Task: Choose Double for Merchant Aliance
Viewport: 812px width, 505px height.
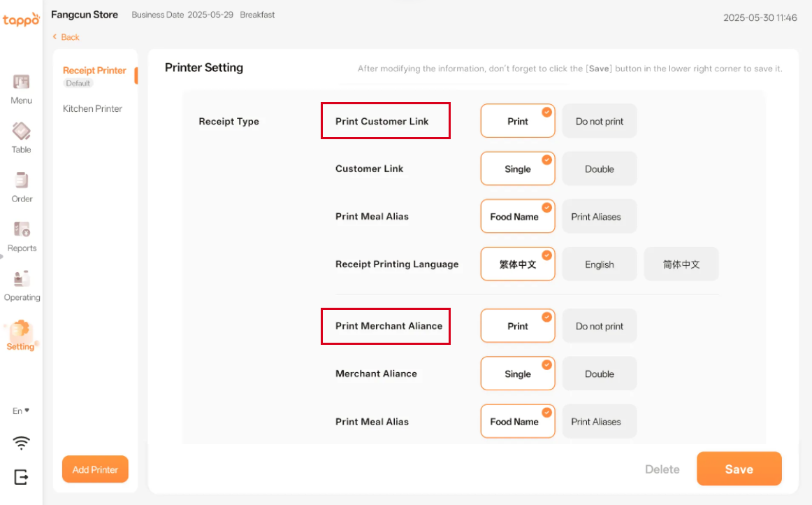Action: pyautogui.click(x=599, y=374)
